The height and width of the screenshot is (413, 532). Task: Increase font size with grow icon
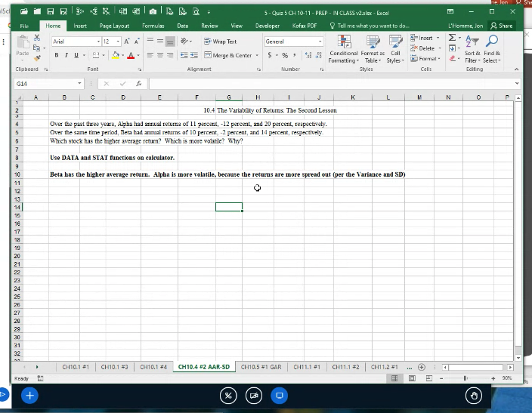pyautogui.click(x=126, y=42)
